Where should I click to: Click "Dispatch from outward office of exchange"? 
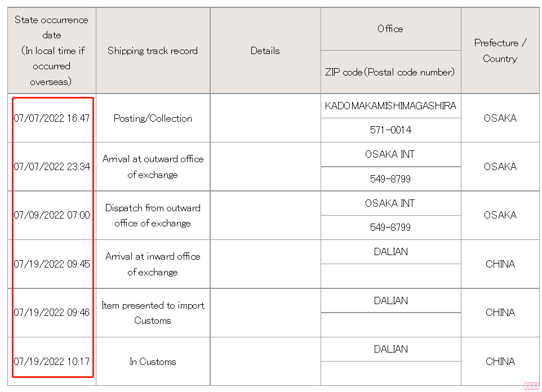pyautogui.click(x=153, y=215)
